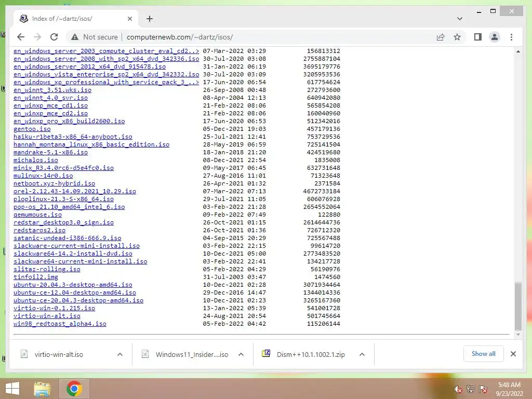Download gentoo.iso
The height and width of the screenshot is (399, 532).
pyautogui.click(x=32, y=129)
